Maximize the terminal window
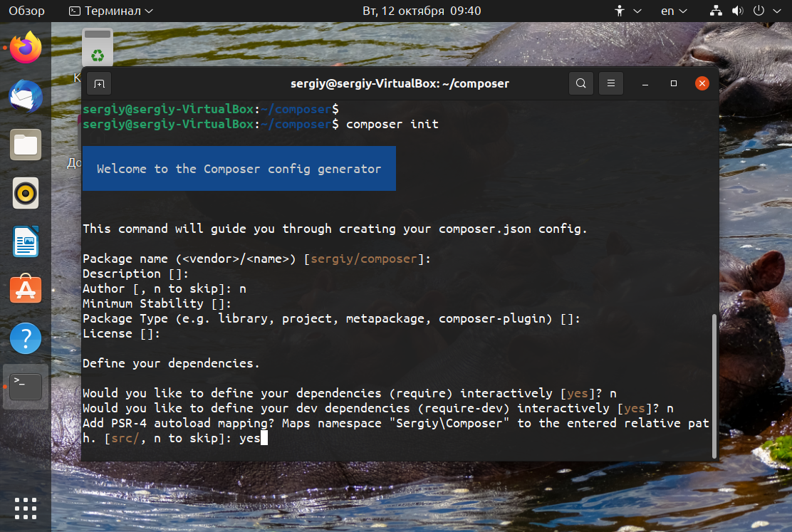The width and height of the screenshot is (792, 532). (x=673, y=83)
